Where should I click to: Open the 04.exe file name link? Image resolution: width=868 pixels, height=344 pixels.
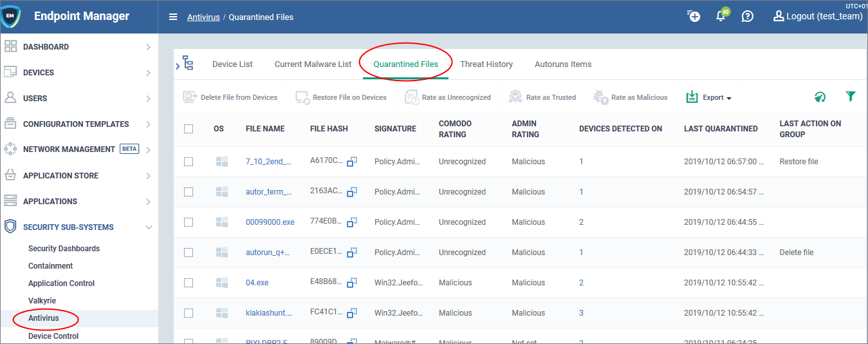[257, 283]
